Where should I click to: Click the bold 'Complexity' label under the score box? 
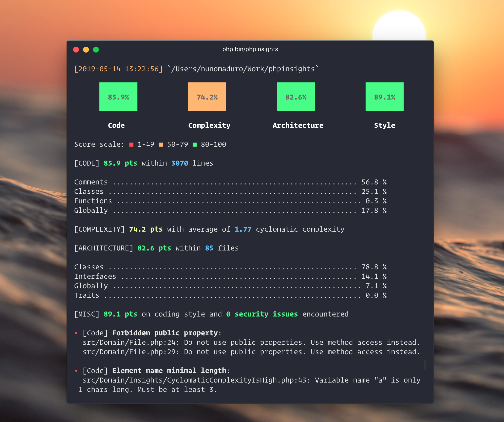(209, 126)
